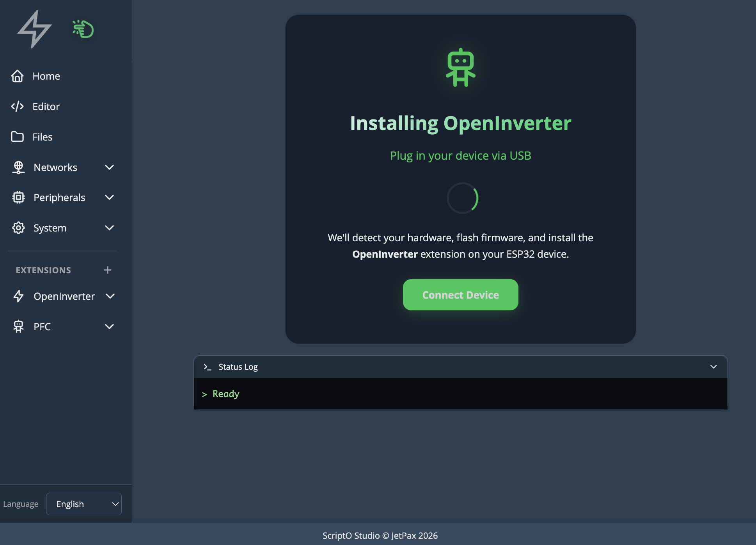The height and width of the screenshot is (545, 756).
Task: Click the Home house icon
Action: (x=17, y=76)
